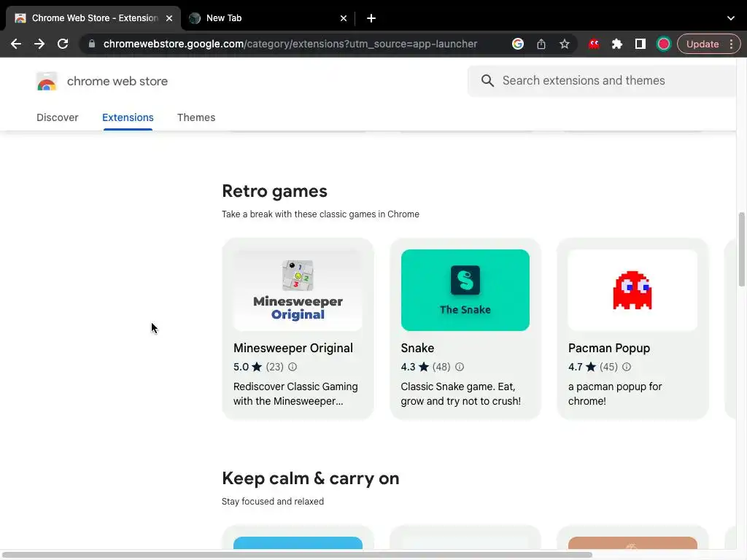Click the Minesweeper Original title
The image size is (747, 560).
click(x=293, y=348)
